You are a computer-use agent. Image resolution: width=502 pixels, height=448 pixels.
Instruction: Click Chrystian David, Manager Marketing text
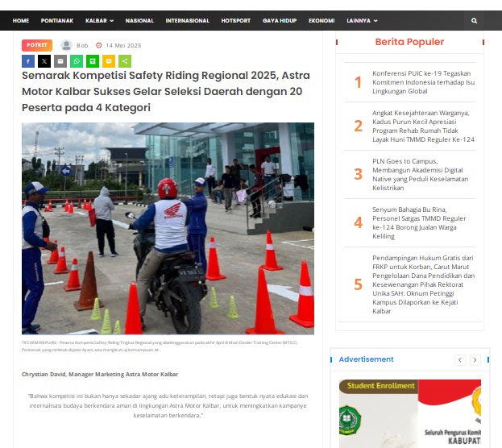click(x=100, y=375)
